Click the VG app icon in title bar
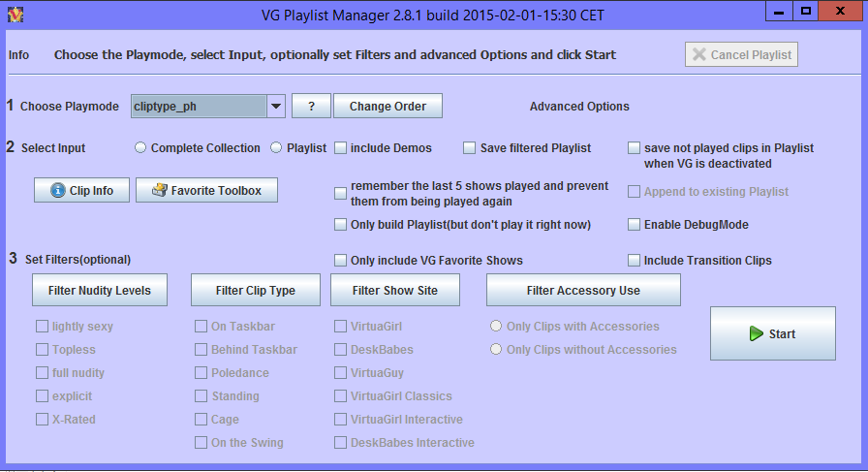 coord(14,14)
